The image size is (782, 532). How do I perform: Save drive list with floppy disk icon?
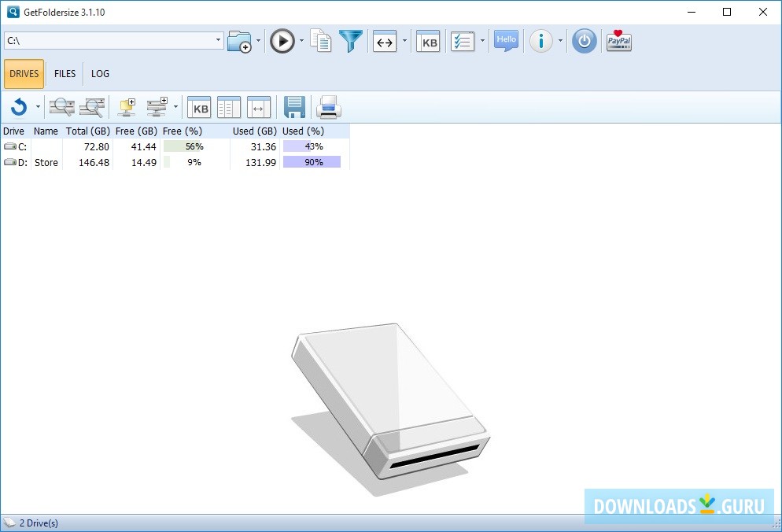click(294, 107)
